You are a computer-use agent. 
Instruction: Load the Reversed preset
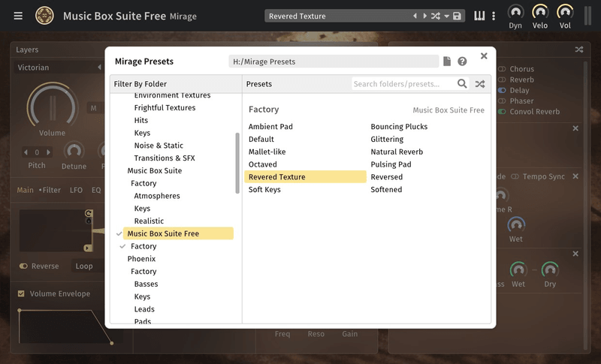pyautogui.click(x=387, y=177)
